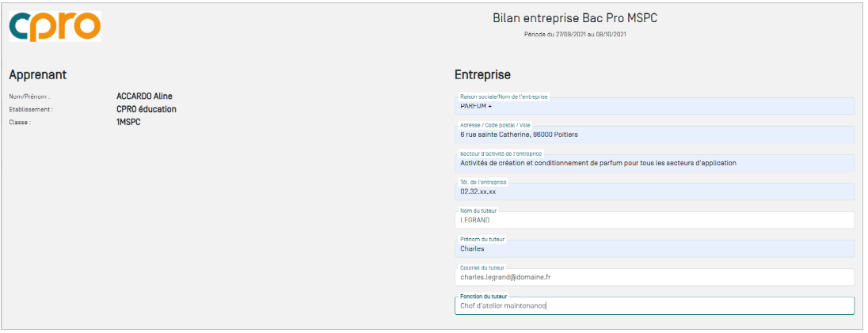Click the 'Nom/Prénom :' label
Image resolution: width=868 pixels, height=333 pixels.
[29, 97]
